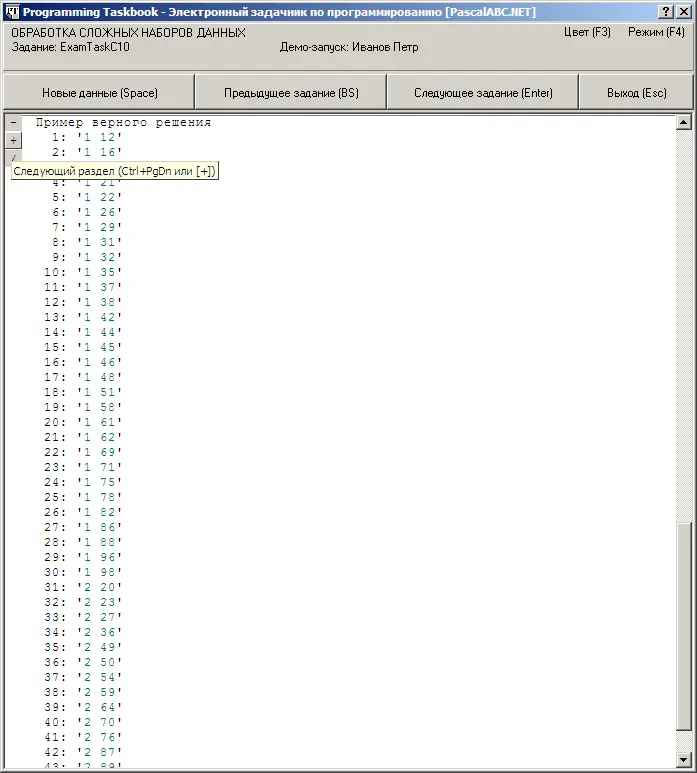Select result line 35: '2 49'
This screenshot has height=773, width=697.
coord(82,647)
